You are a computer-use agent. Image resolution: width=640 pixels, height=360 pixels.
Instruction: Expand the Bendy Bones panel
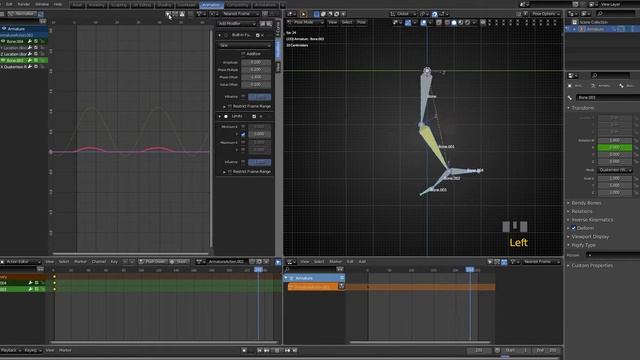[x=586, y=203]
